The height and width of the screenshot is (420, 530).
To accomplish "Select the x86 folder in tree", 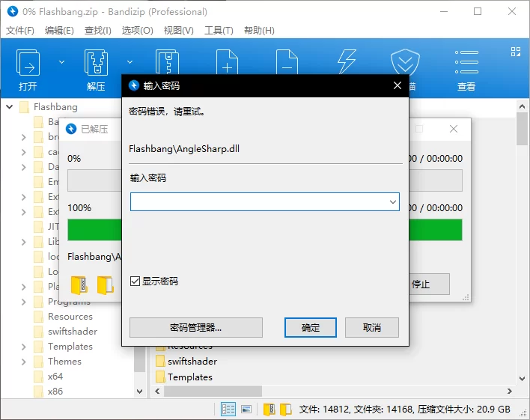I will pos(55,392).
